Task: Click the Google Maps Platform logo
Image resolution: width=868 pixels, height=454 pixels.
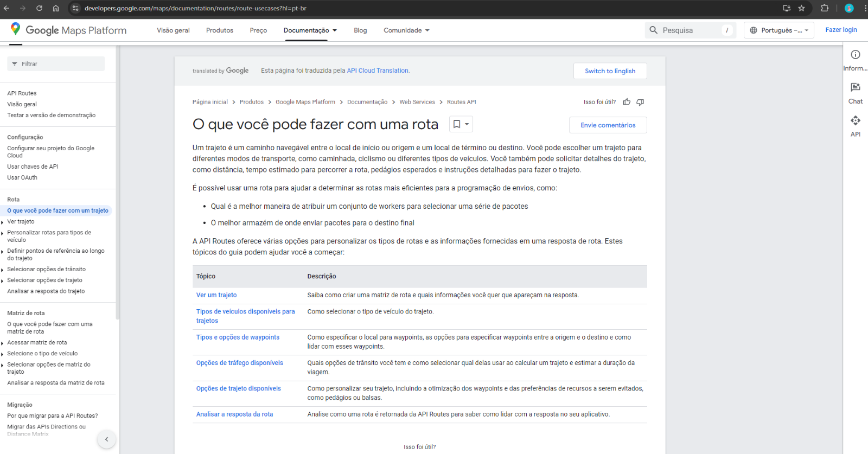Action: 68,30
